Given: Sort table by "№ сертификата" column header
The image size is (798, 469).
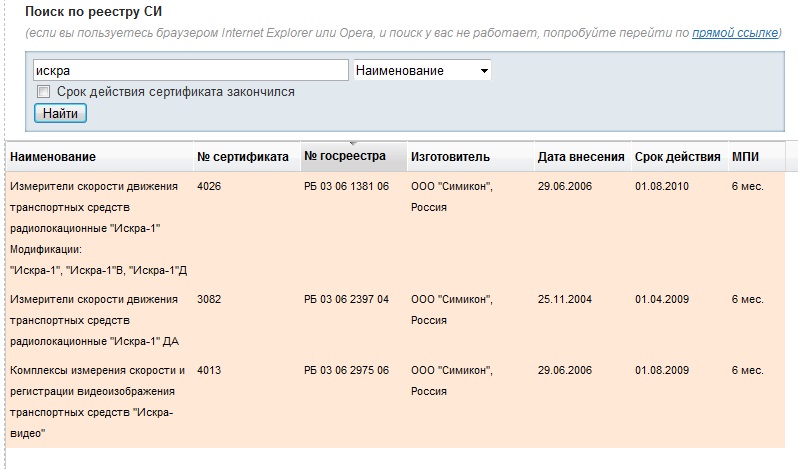Looking at the screenshot, I should pyautogui.click(x=242, y=157).
